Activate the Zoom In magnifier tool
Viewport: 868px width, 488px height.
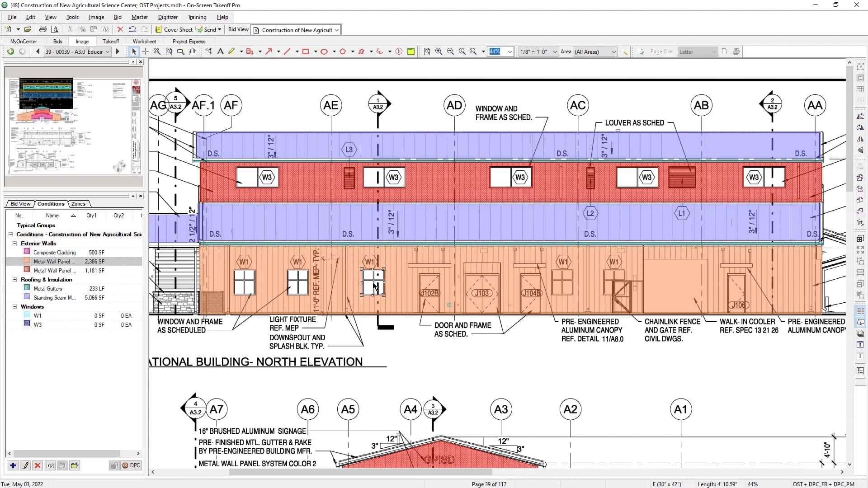(x=439, y=52)
